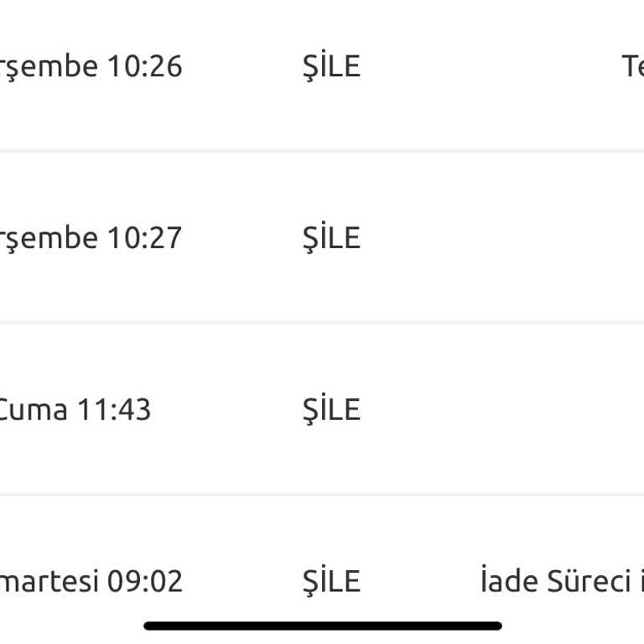Select the day text beside 10:27
The height and width of the screenshot is (644, 644).
(x=49, y=238)
